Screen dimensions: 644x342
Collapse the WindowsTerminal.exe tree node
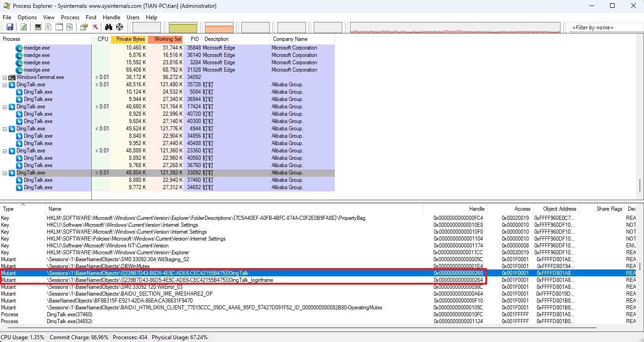[x=5, y=77]
